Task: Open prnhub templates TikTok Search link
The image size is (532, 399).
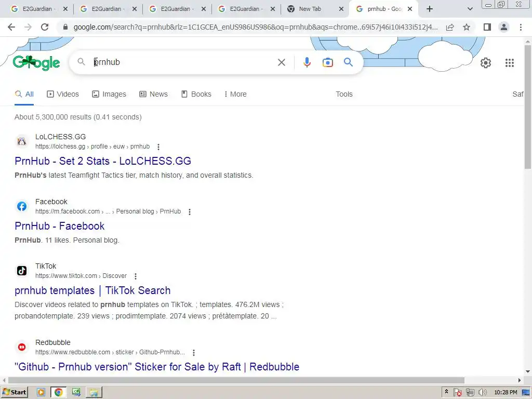Action: click(92, 291)
